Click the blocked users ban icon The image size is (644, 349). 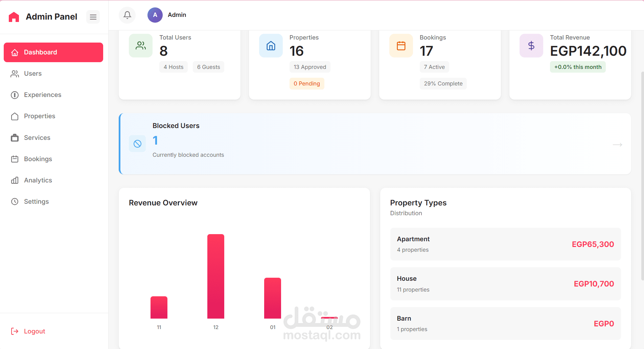[137, 144]
